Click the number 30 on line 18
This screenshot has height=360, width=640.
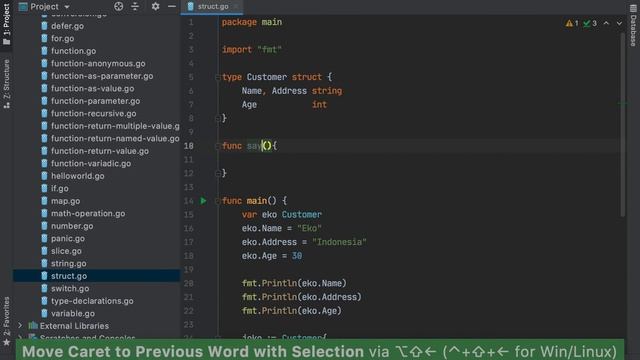tap(297, 256)
